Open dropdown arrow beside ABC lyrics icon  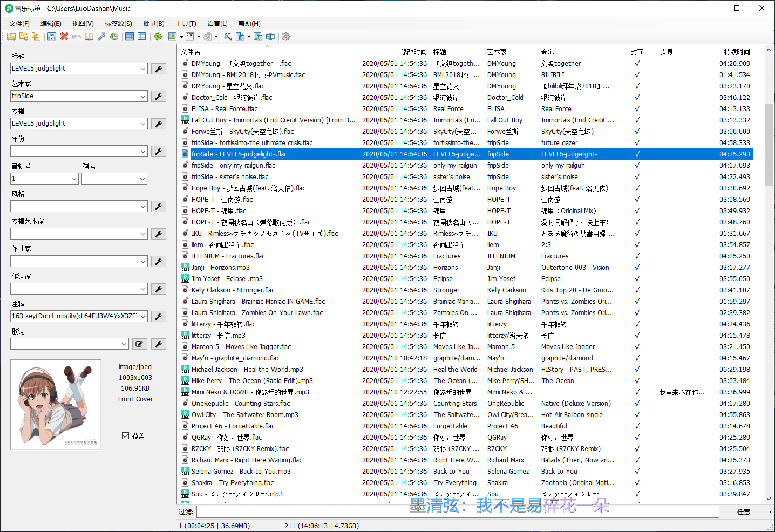click(x=199, y=37)
